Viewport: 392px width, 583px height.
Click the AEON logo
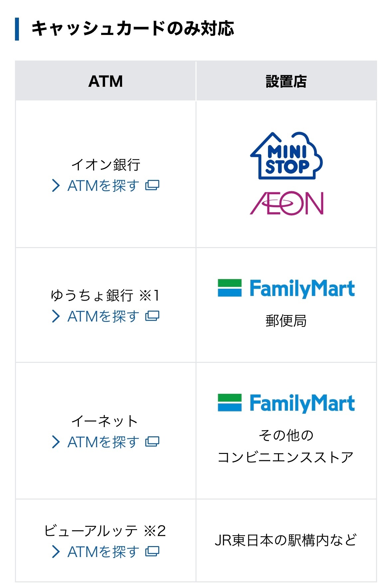click(287, 203)
